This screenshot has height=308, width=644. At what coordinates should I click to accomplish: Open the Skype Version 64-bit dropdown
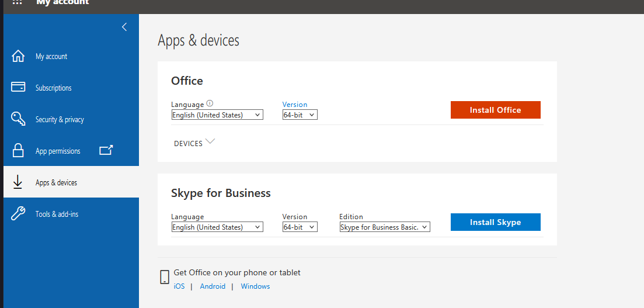coord(300,227)
